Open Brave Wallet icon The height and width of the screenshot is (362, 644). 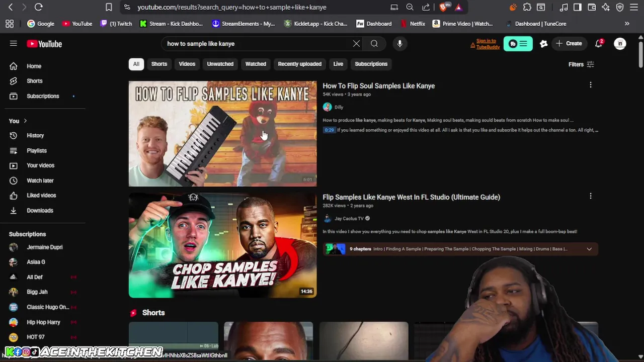pos(592,7)
